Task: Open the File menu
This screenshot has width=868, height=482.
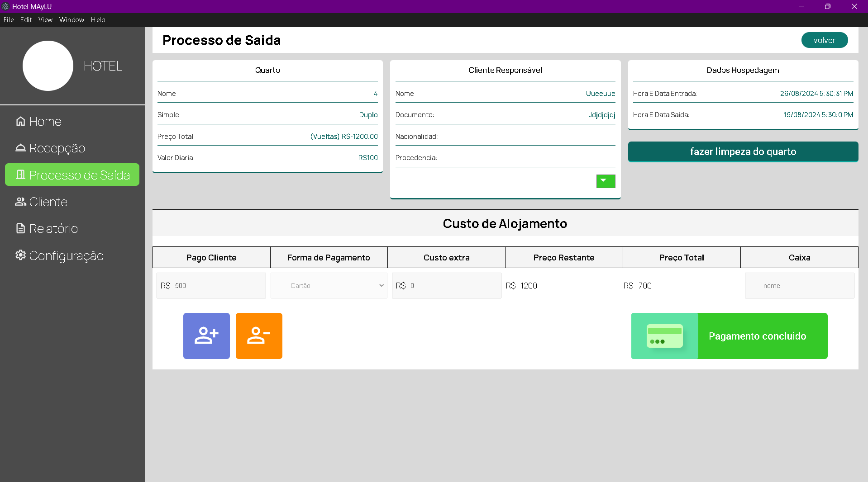Action: [9, 20]
